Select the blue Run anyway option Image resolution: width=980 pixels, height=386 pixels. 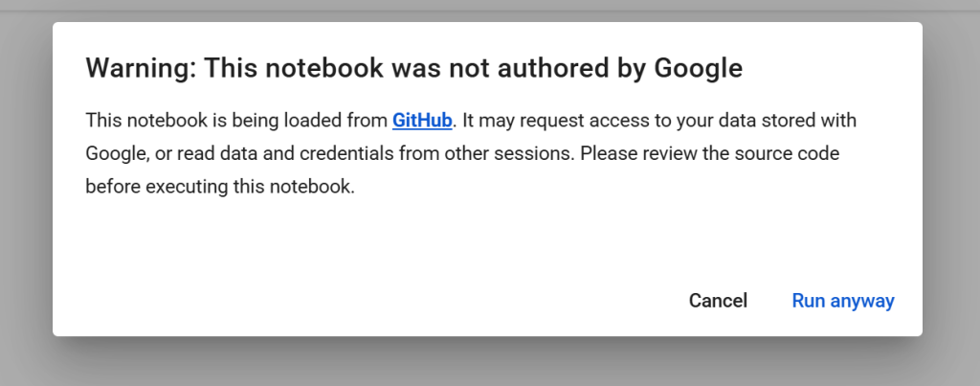click(x=842, y=301)
